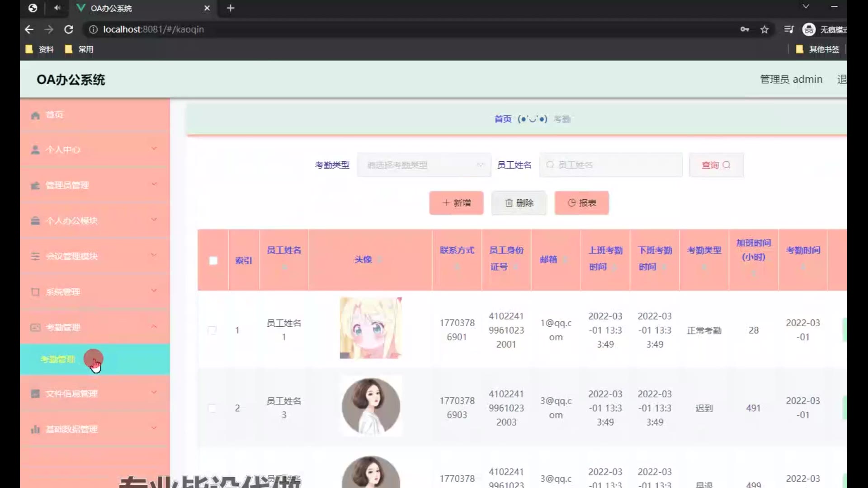Go back with the browser back arrow
The height and width of the screenshot is (488, 868).
(29, 29)
